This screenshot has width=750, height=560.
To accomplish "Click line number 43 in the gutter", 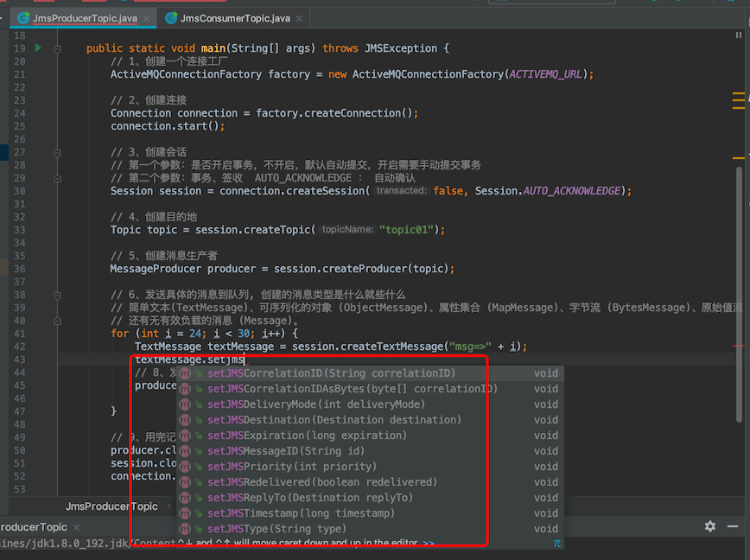I will pos(20,360).
